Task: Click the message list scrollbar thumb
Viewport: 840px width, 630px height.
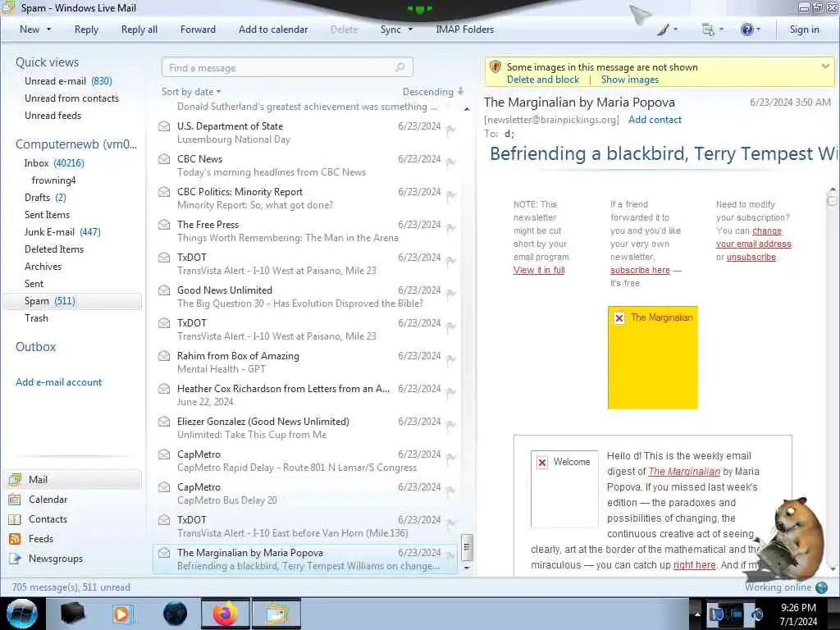Action: pyautogui.click(x=467, y=547)
